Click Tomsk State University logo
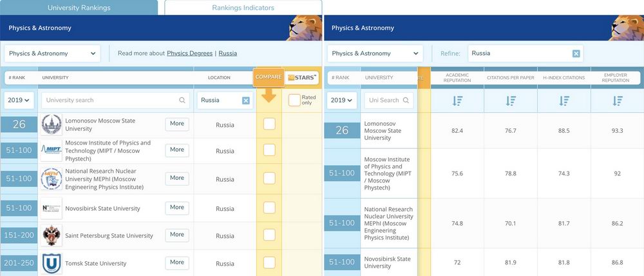Screen dimensions: 644x276 pos(52,263)
